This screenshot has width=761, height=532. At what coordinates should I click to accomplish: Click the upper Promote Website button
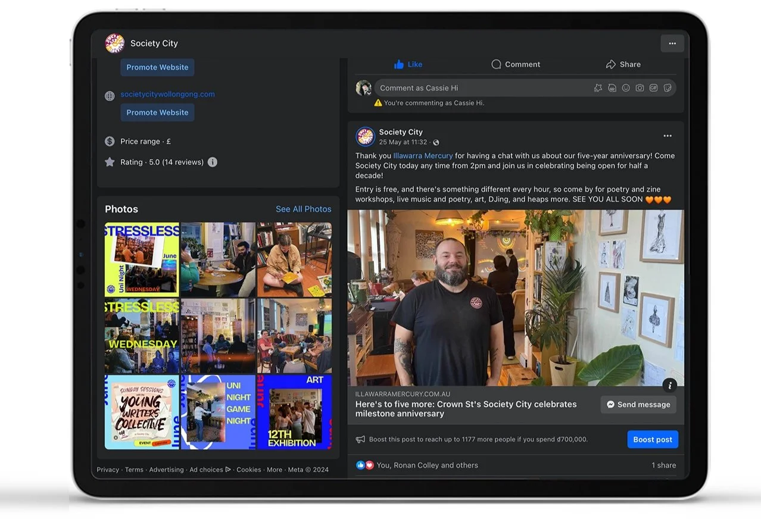[x=157, y=67]
